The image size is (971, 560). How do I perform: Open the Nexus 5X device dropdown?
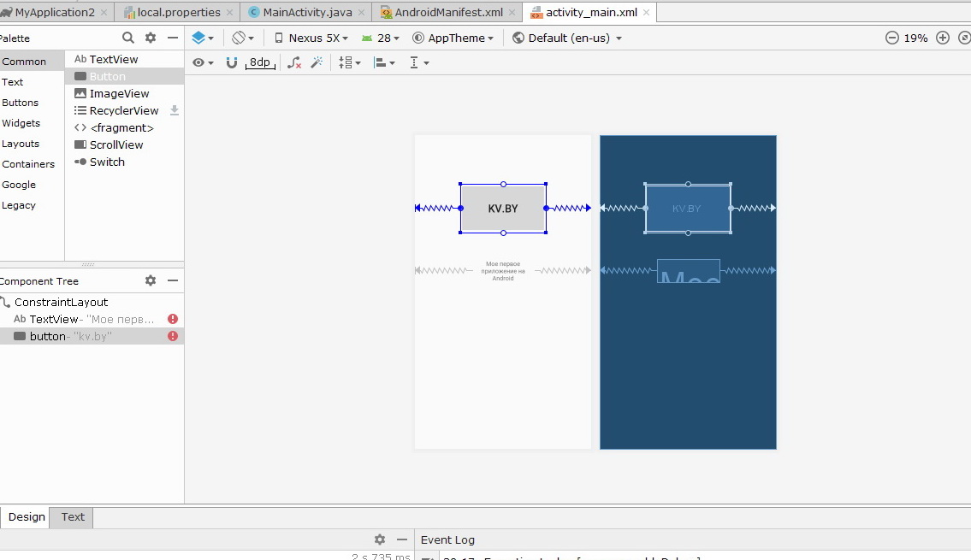tap(311, 38)
